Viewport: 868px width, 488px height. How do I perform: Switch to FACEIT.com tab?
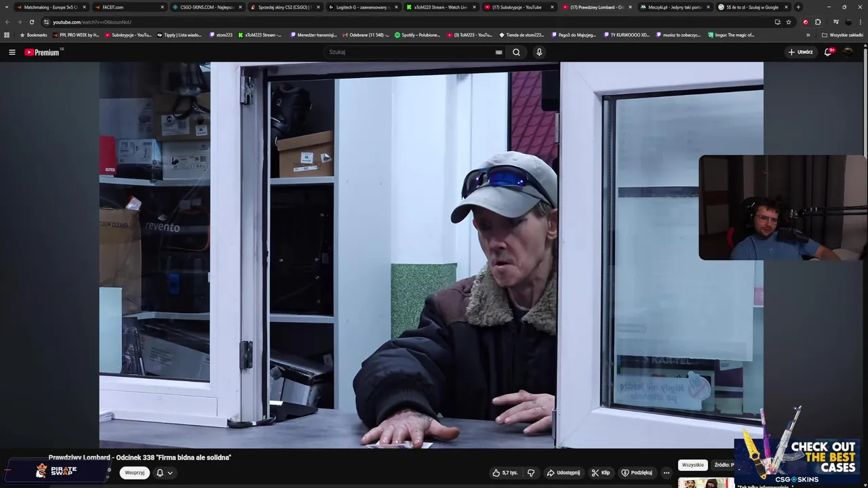point(129,7)
